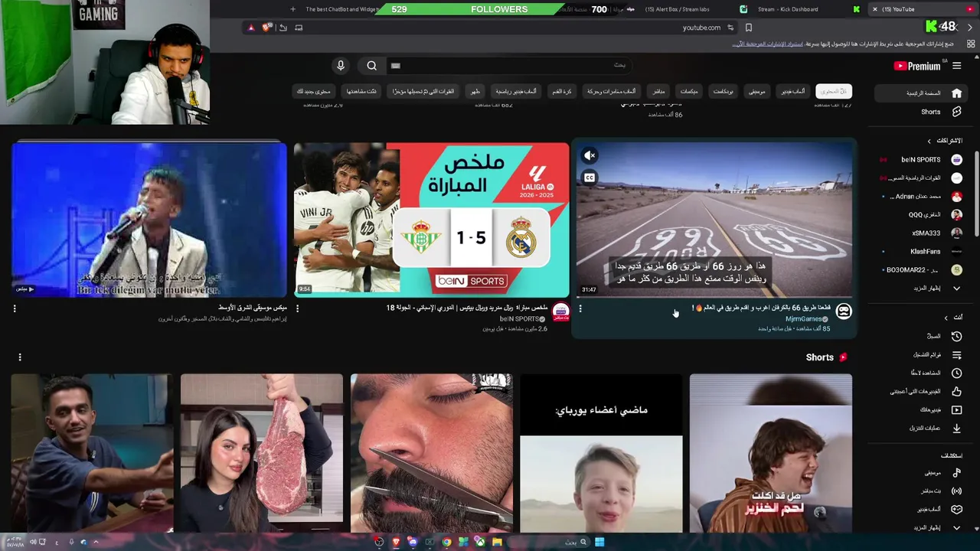Screen dimensions: 980x551
Task: Open Windows Start button in taskbar
Action: (599, 542)
